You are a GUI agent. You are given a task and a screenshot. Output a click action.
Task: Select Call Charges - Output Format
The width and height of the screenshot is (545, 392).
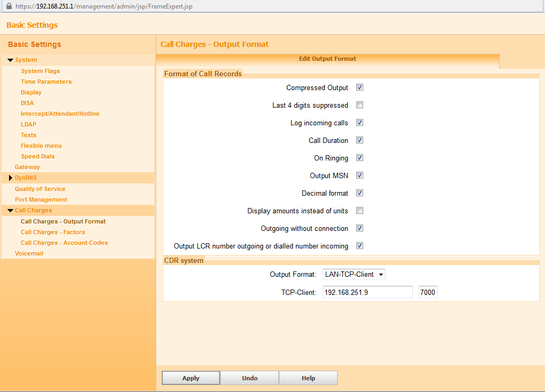[x=63, y=222]
